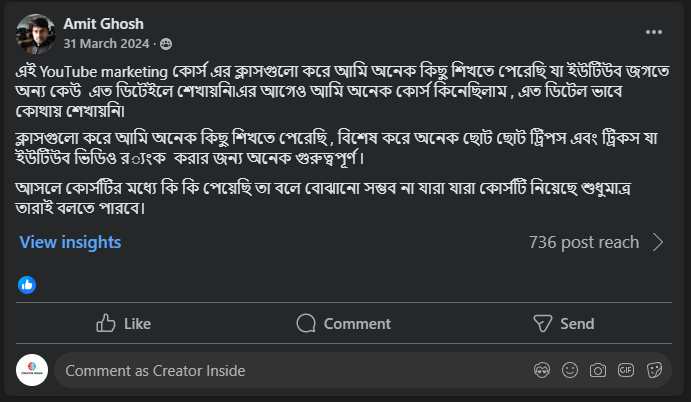Open the 31 March 2024 timestamp link
The image size is (691, 402).
(106, 44)
